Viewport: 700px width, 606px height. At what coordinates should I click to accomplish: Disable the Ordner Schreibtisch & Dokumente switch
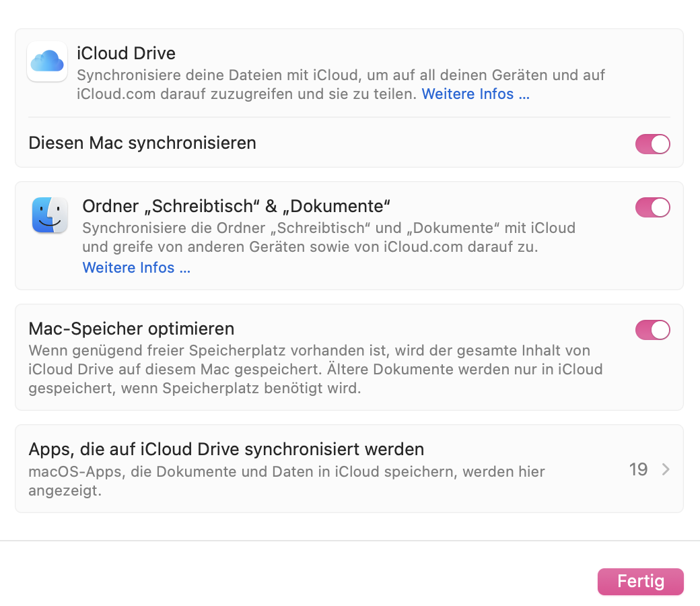point(653,207)
